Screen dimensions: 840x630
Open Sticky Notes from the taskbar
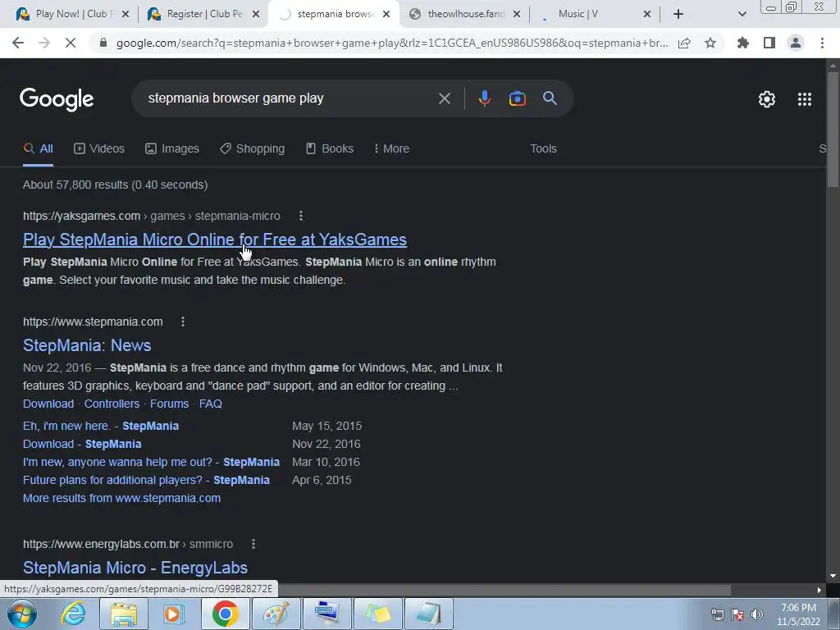coord(377,614)
